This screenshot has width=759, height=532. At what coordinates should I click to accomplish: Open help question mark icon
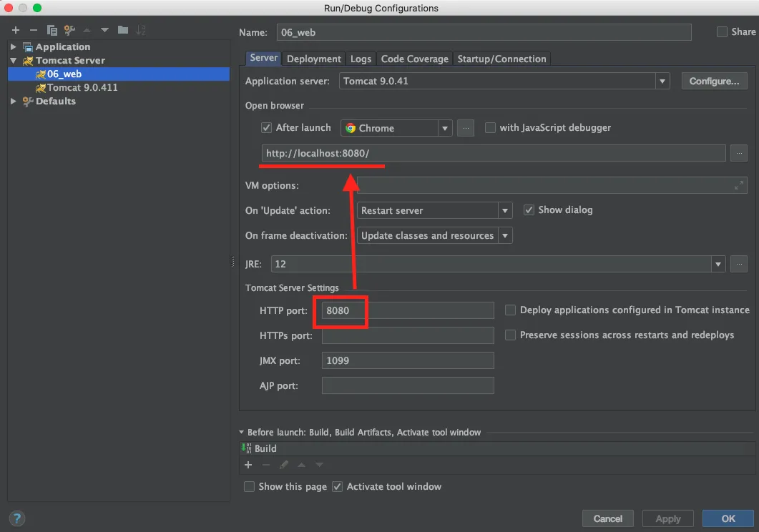pos(17,518)
